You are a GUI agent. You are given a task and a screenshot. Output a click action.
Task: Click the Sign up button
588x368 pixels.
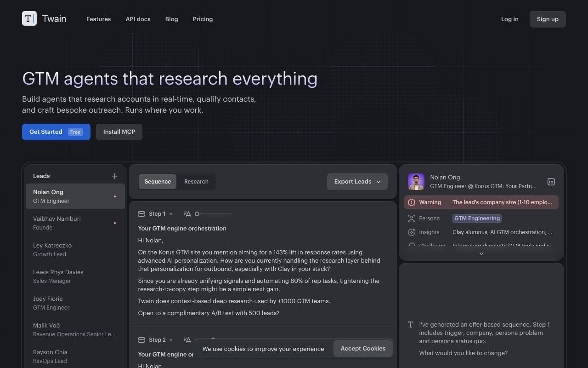point(548,19)
